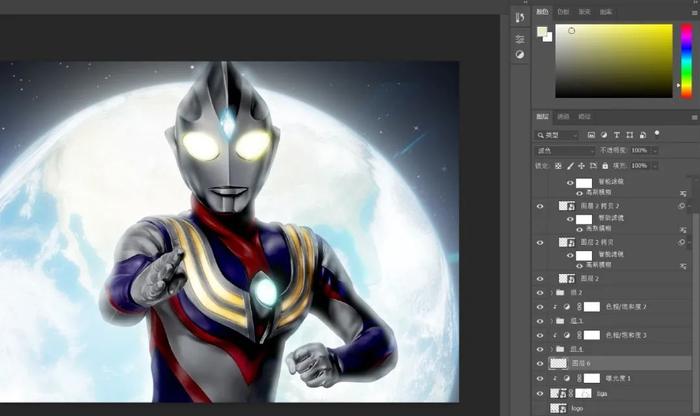The image size is (700, 416).
Task: Switch to the 渐变 tab
Action: (x=584, y=12)
